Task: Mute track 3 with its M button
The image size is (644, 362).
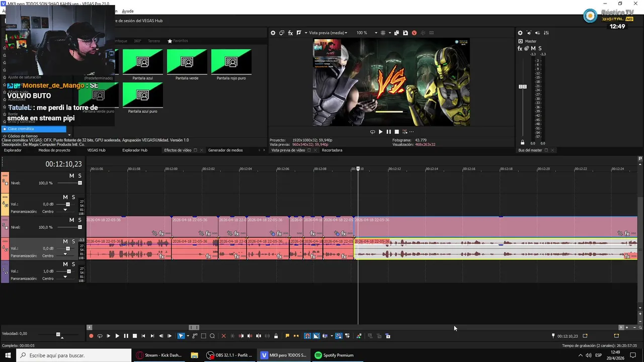Action: 71,175
